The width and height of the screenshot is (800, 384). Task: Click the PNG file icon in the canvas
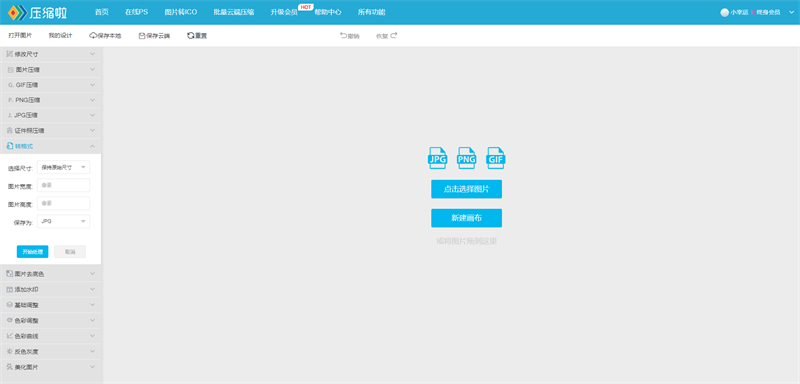(466, 158)
